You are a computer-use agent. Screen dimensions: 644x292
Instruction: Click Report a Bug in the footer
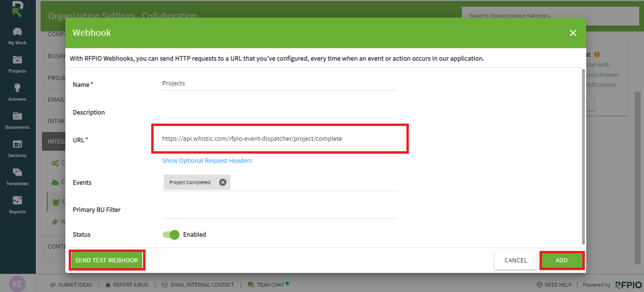tap(127, 285)
